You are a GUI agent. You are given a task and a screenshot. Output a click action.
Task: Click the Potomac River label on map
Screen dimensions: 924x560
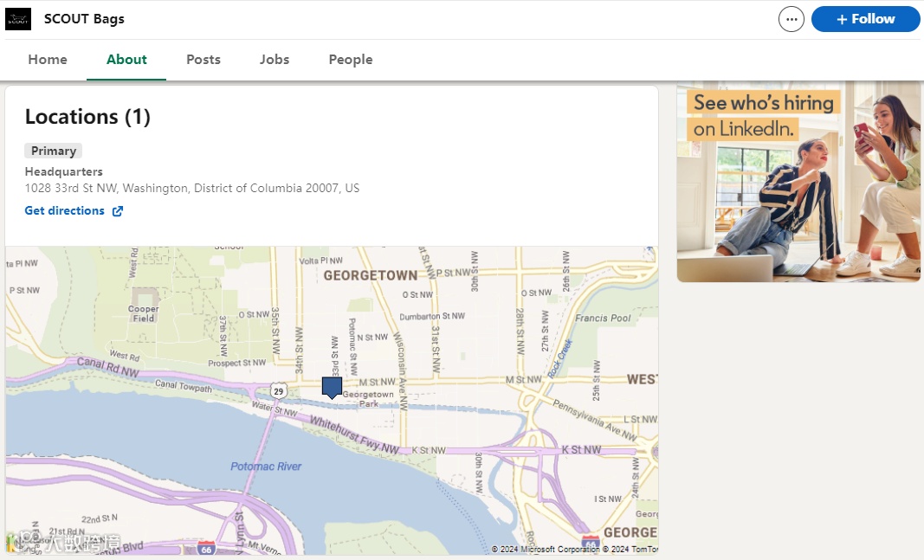(266, 467)
